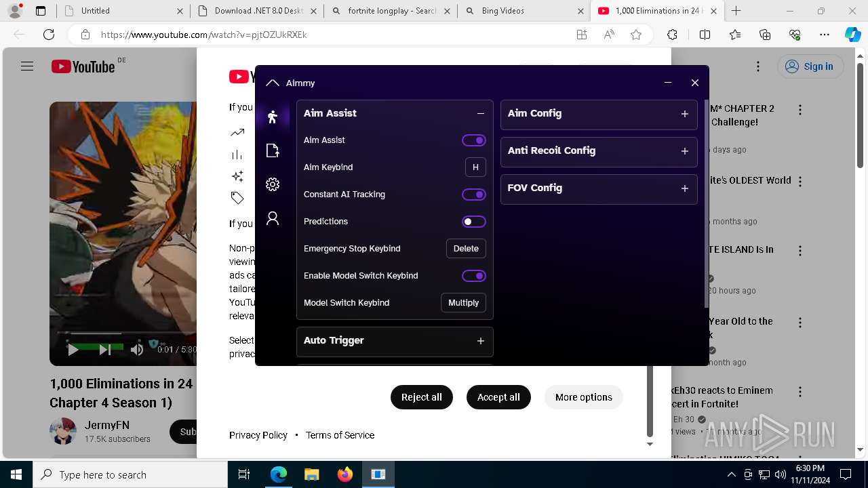Open options for CHAPTER 2 Challenge video
868x488 pixels.
800,110
